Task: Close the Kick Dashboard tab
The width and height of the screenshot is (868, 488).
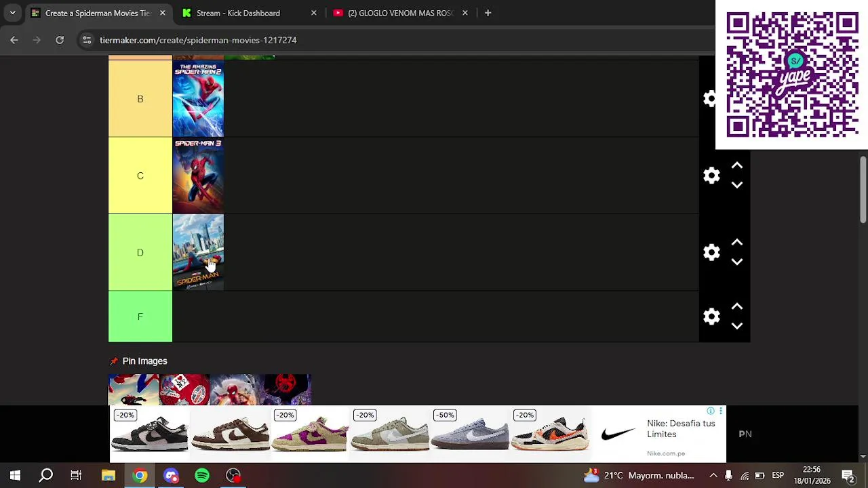Action: 314,13
